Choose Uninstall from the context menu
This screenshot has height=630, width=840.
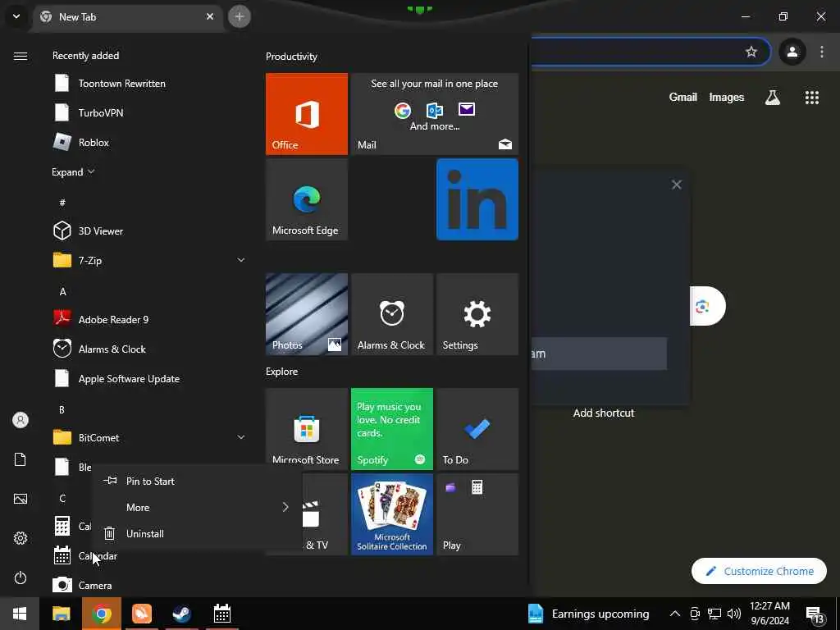pos(197,533)
